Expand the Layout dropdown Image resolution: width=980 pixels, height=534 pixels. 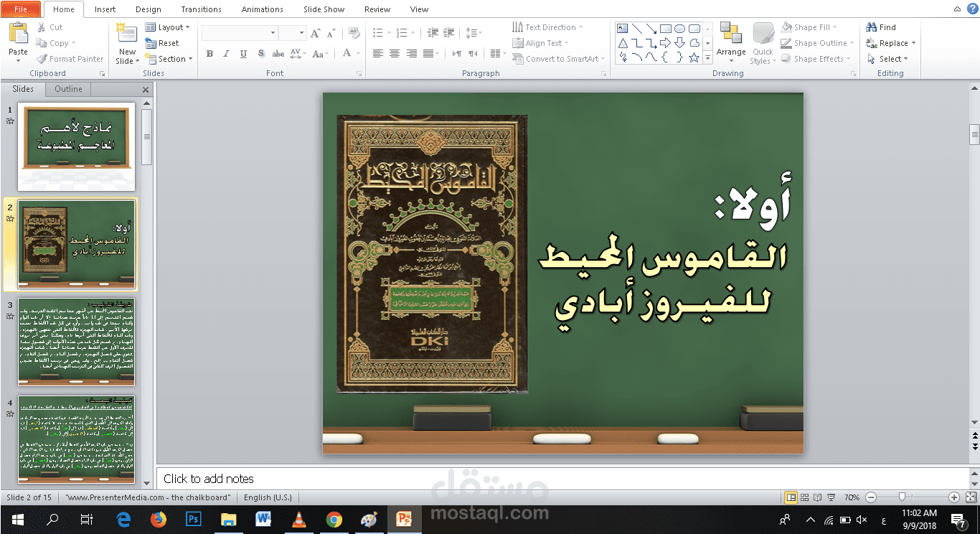click(x=168, y=27)
